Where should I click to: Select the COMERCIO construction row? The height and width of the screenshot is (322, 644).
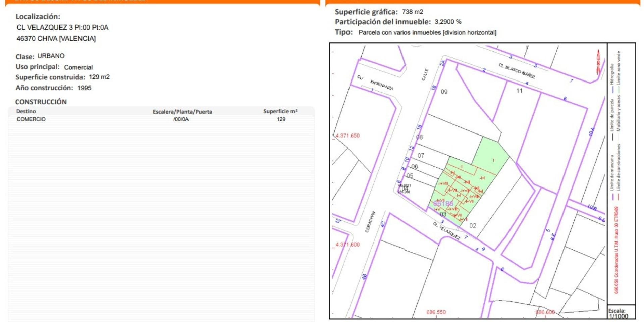tap(161, 119)
